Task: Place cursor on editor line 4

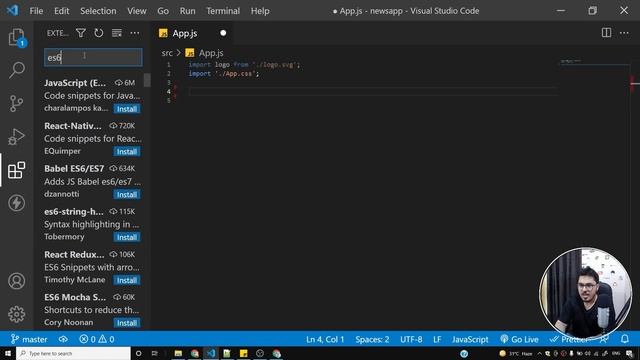Action: pos(373,91)
